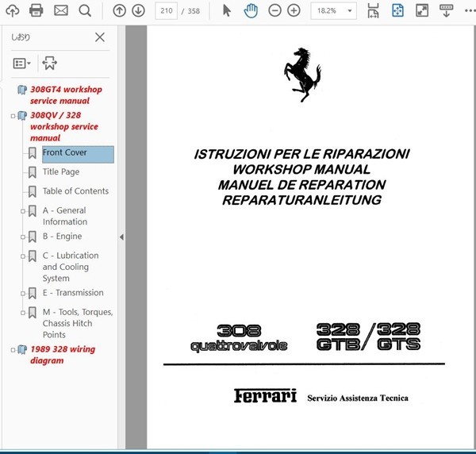Open more tools ellipsis menu

470,11
